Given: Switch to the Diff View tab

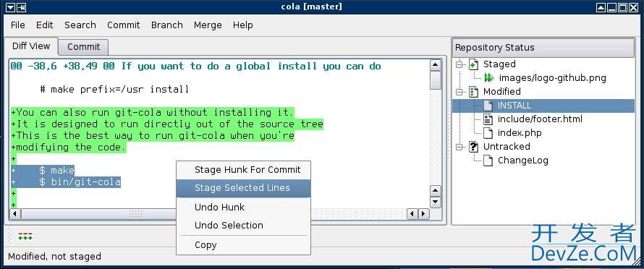Looking at the screenshot, I should click(31, 46).
